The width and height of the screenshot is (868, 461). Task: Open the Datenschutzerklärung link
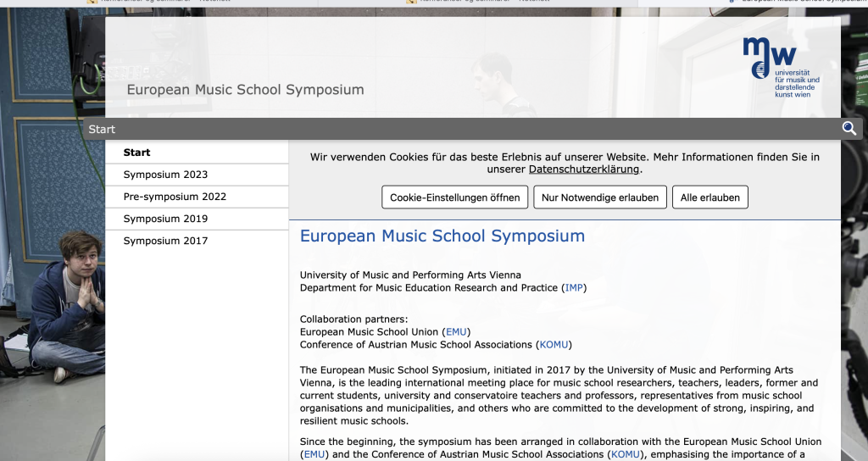click(x=583, y=169)
